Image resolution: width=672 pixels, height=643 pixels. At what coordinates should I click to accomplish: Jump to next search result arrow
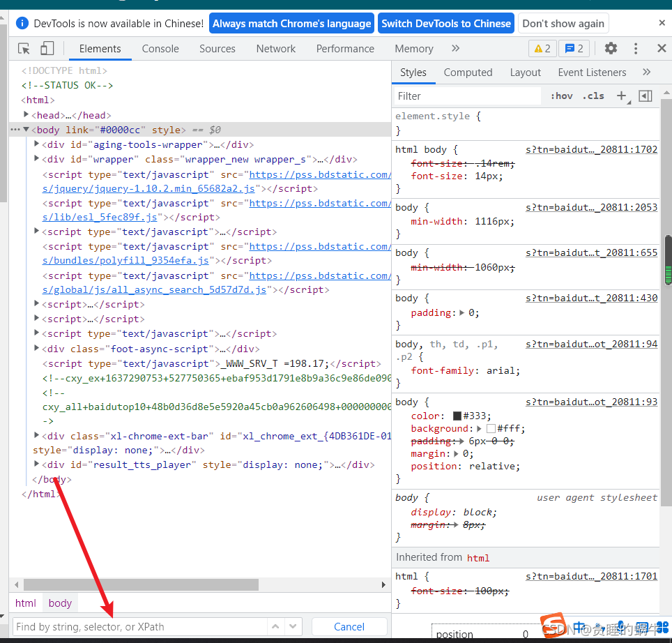tap(293, 626)
